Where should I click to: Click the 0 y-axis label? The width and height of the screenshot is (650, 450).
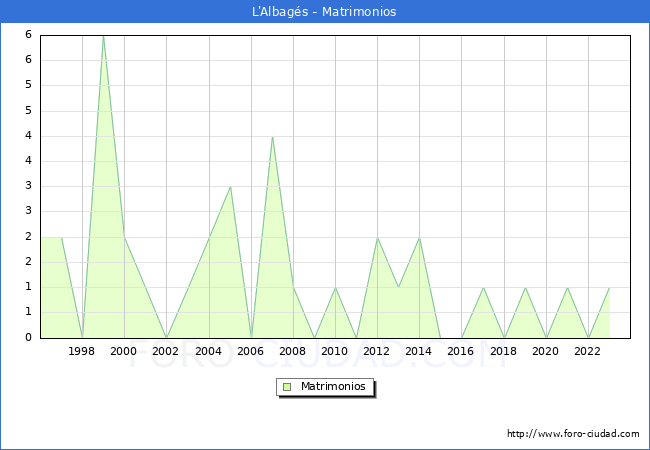(28, 338)
